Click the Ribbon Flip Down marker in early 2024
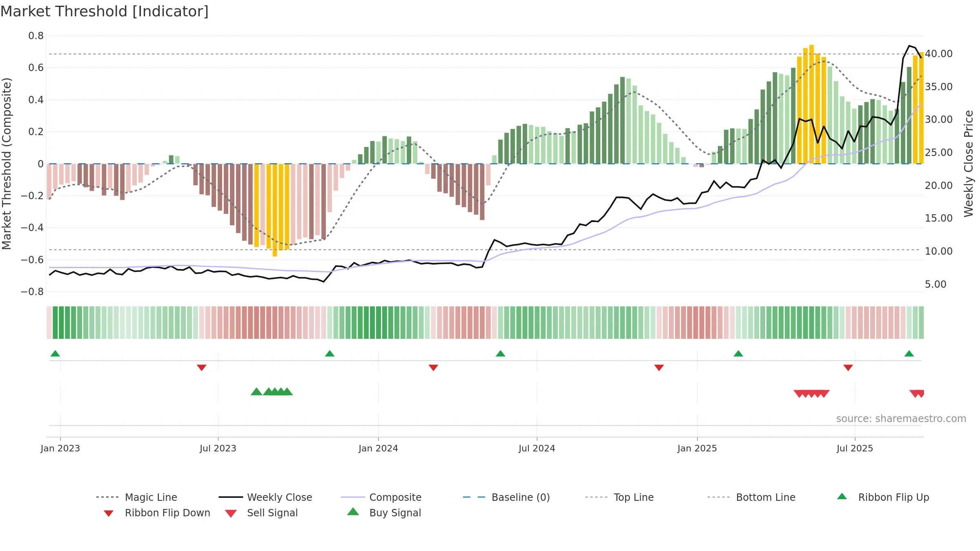Image resolution: width=980 pixels, height=551 pixels. tap(434, 368)
